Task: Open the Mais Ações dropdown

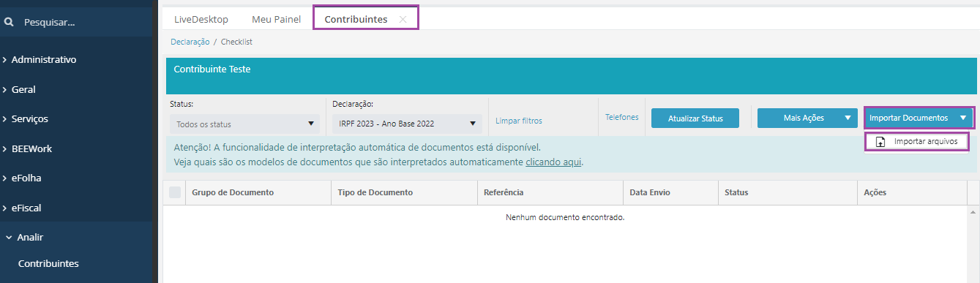Action: click(807, 118)
